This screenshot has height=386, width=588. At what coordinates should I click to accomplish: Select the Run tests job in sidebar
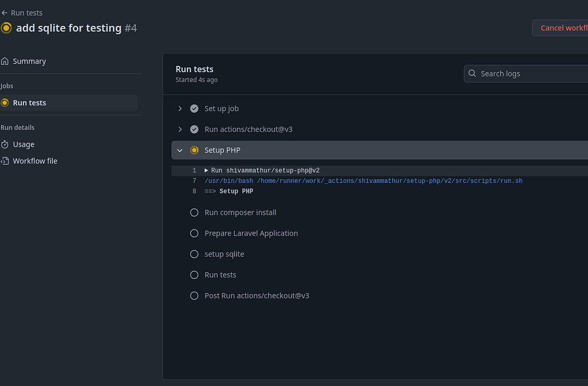[29, 102]
